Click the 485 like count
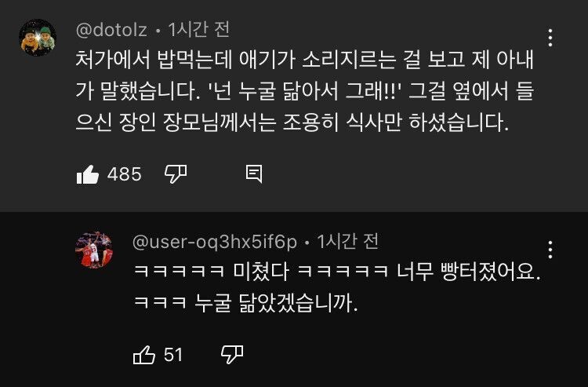Screen dimensions: 588x387 tap(124, 174)
